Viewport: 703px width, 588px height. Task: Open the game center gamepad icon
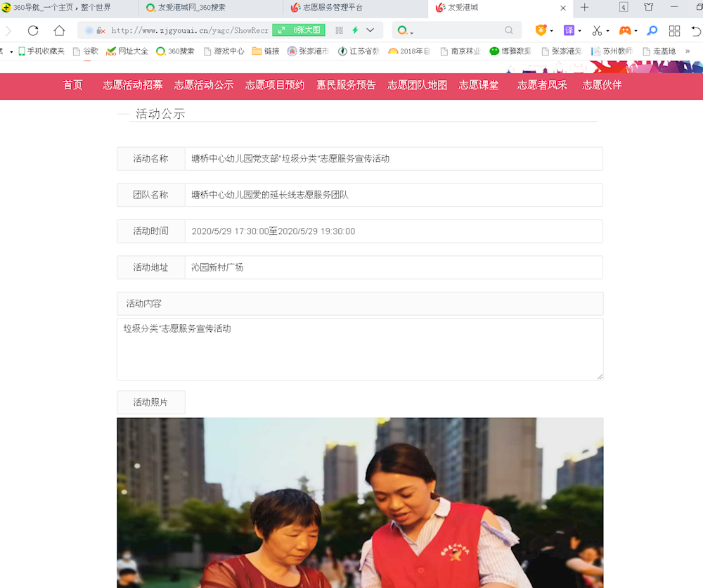[626, 31]
